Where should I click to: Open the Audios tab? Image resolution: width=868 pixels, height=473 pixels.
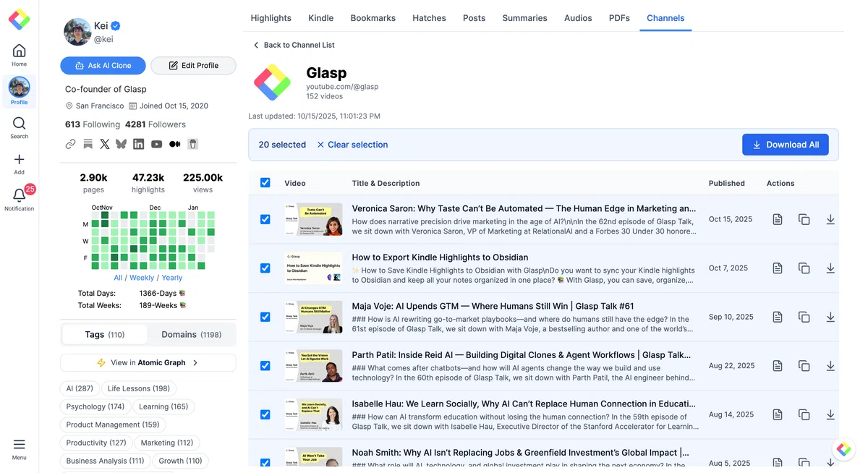[x=579, y=18]
